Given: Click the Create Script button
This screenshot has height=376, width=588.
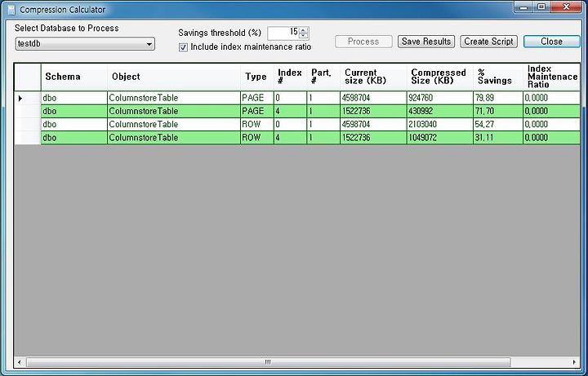Looking at the screenshot, I should [488, 42].
